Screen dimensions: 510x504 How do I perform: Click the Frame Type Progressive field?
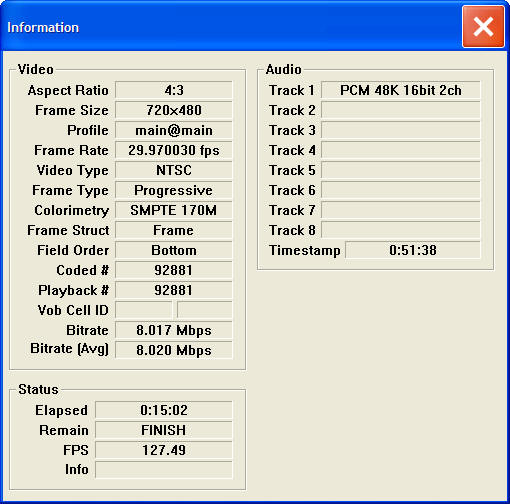174,190
